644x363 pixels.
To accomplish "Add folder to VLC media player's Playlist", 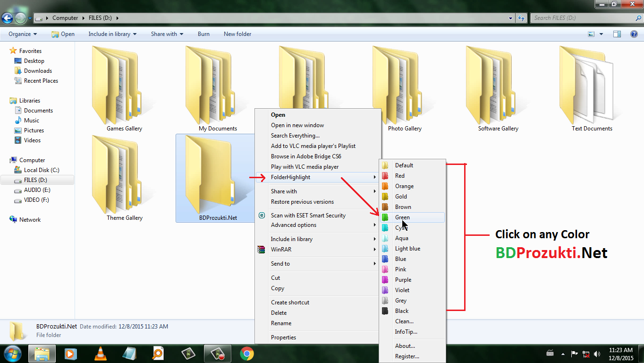I will tap(318, 146).
